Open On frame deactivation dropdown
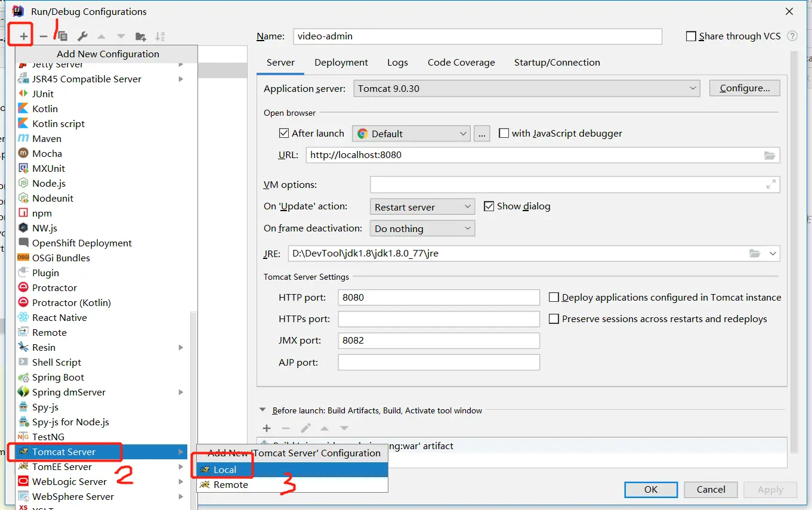 click(x=422, y=228)
